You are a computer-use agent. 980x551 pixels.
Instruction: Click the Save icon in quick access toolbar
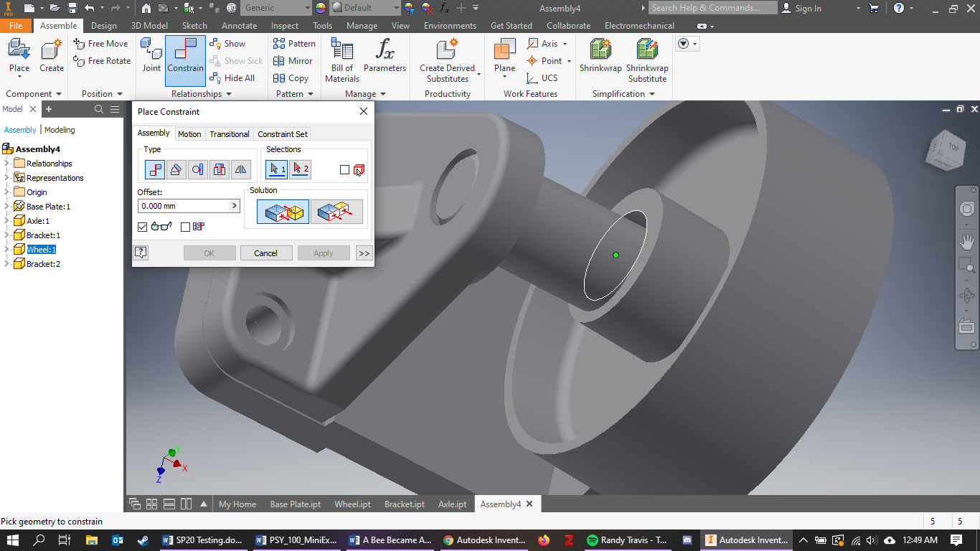(72, 8)
